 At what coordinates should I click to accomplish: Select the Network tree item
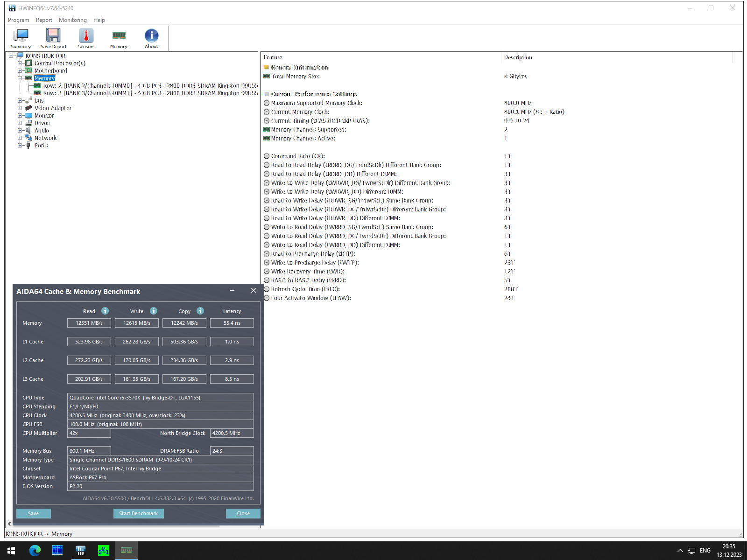coord(45,138)
